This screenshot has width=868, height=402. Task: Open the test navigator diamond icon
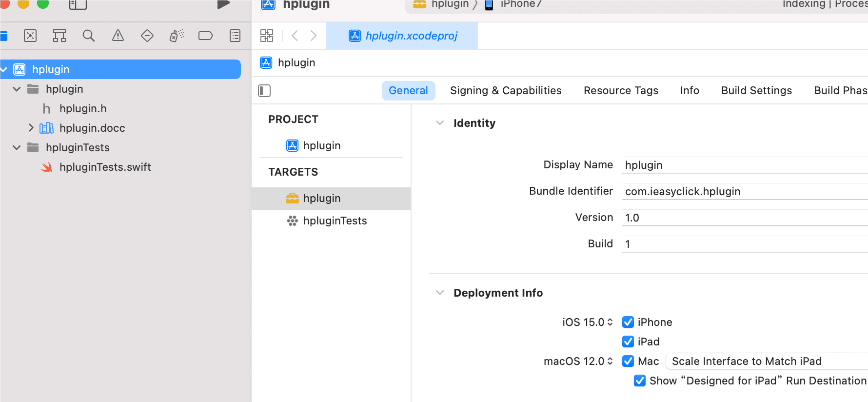click(x=147, y=36)
